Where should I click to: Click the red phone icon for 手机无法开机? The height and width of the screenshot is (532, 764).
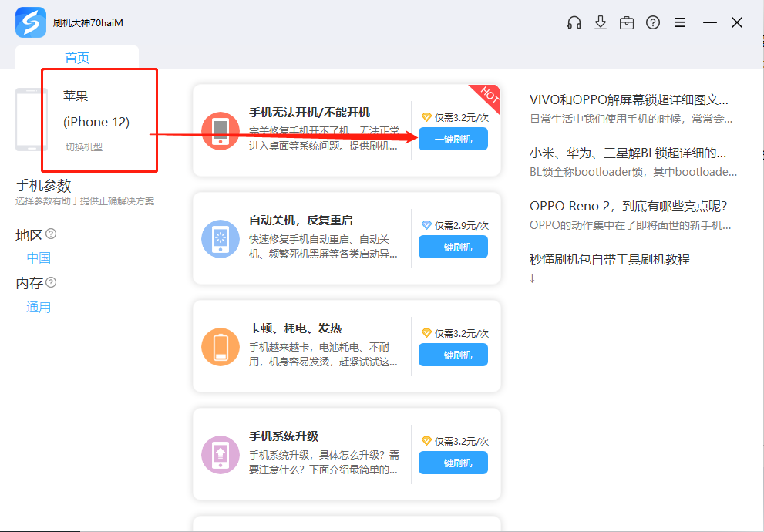(220, 130)
